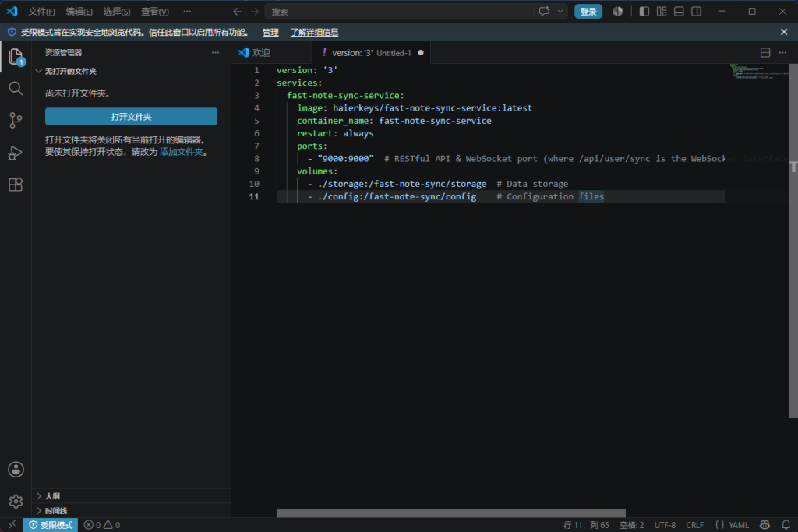Open the Search view in the activity bar

(16, 89)
